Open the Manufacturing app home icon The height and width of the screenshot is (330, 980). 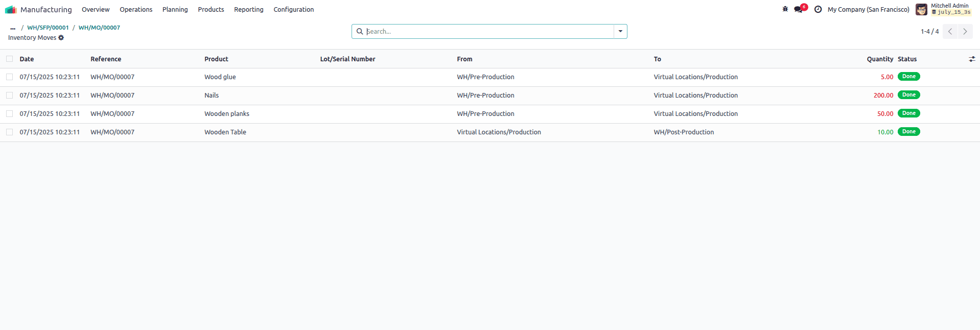coord(11,9)
